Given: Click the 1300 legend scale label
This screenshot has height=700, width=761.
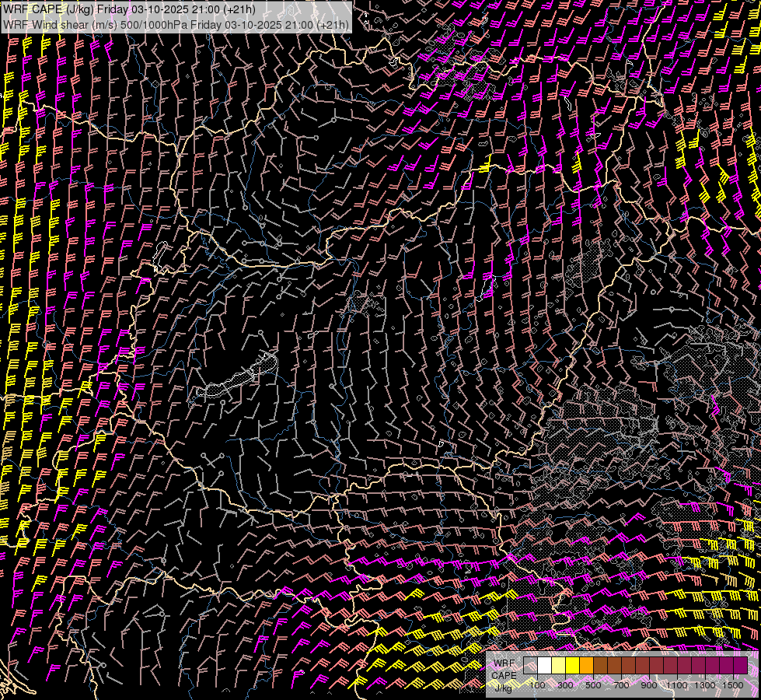Looking at the screenshot, I should point(705,685).
